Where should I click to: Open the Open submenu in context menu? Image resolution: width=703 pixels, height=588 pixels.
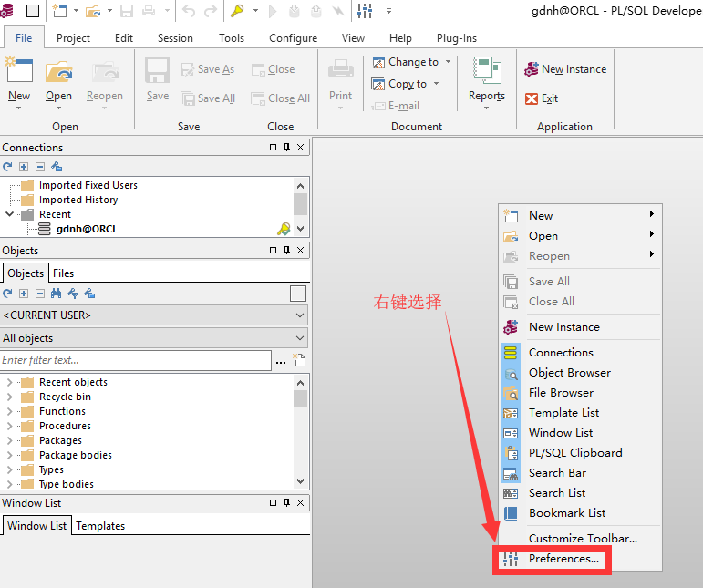click(x=579, y=236)
